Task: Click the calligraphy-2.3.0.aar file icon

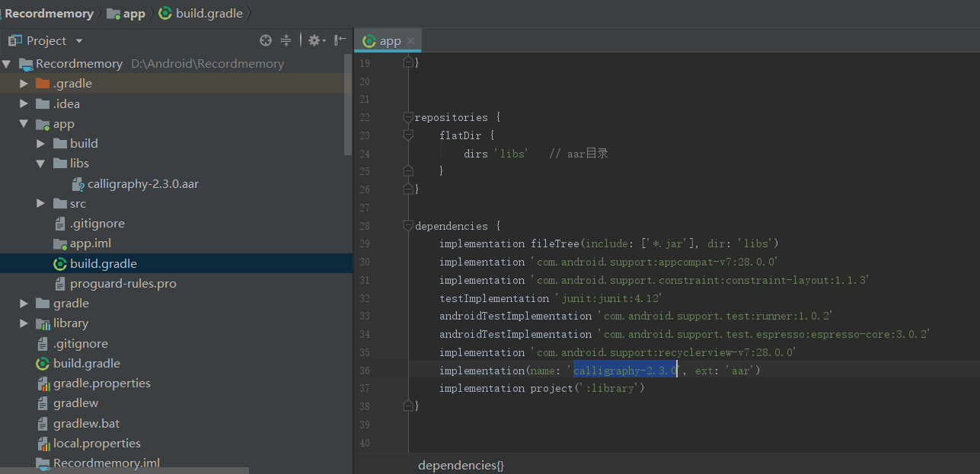Action: pyautogui.click(x=78, y=184)
